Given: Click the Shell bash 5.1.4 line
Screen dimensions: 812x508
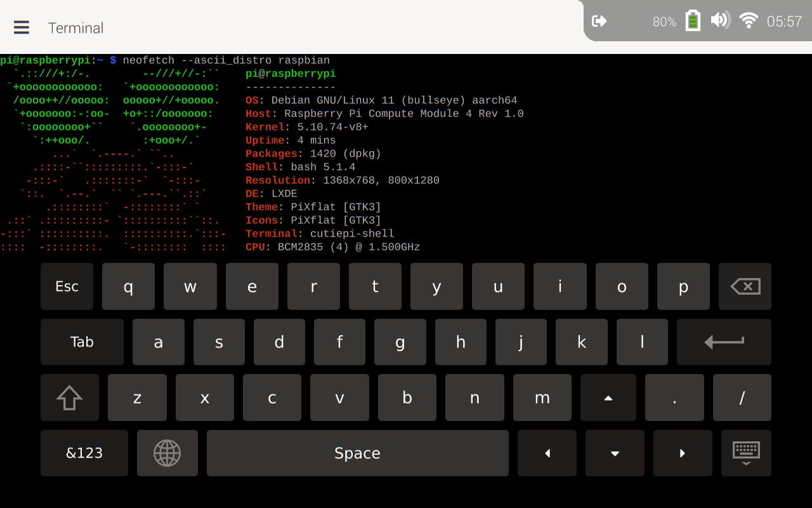Looking at the screenshot, I should (x=301, y=167).
